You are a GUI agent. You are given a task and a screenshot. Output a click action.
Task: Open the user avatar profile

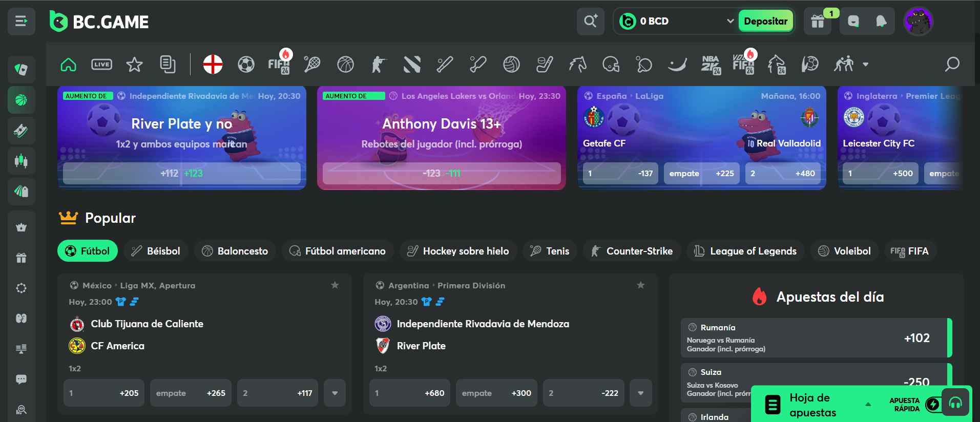point(919,22)
